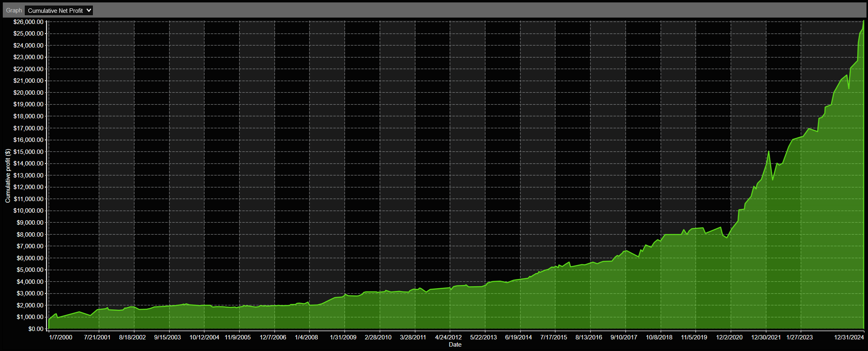Open the Cumulative Net Profit graph dropdown
This screenshot has height=351, width=868.
58,10
